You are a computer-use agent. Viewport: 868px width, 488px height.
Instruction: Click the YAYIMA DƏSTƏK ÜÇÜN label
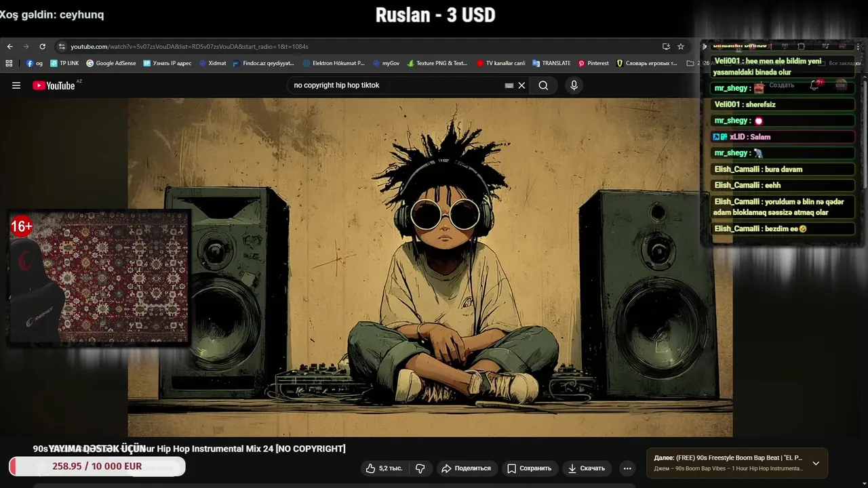(97, 449)
